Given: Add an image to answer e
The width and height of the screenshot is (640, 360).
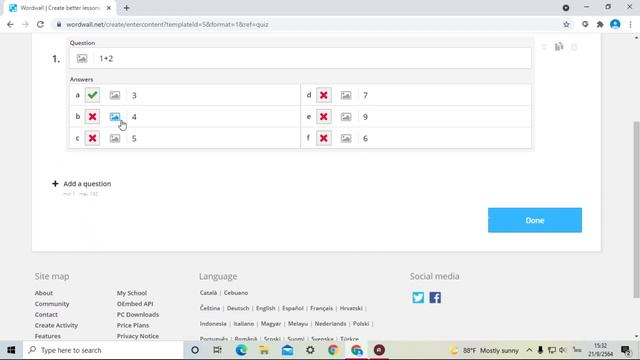Looking at the screenshot, I should click(346, 117).
